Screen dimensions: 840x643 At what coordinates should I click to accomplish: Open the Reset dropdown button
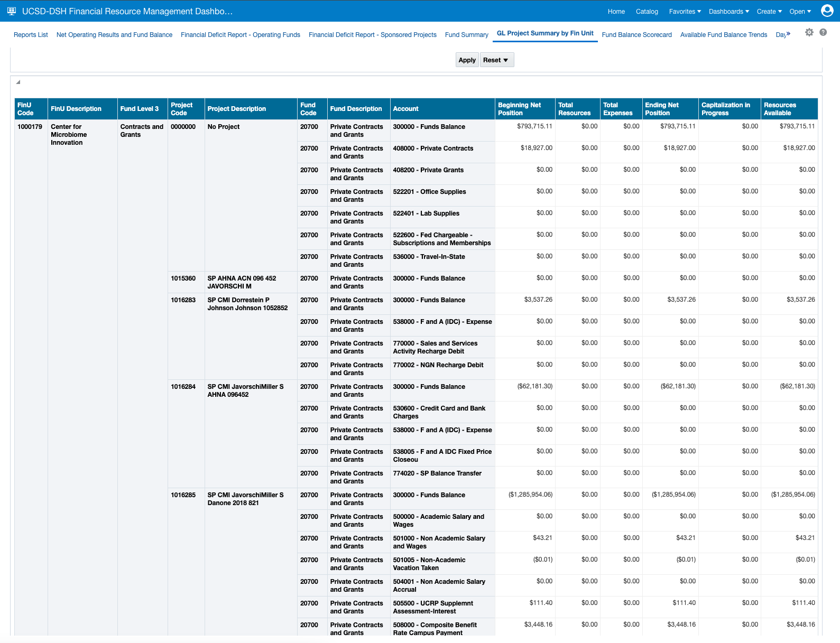pos(497,60)
